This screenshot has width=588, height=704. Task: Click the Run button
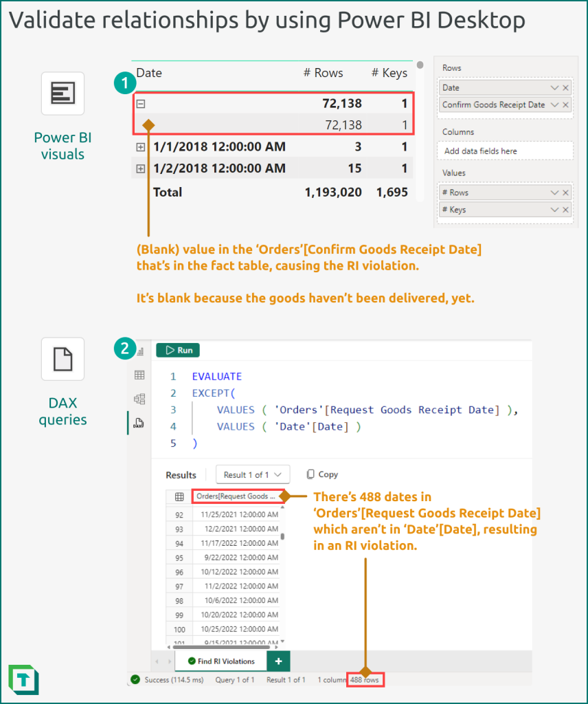177,350
